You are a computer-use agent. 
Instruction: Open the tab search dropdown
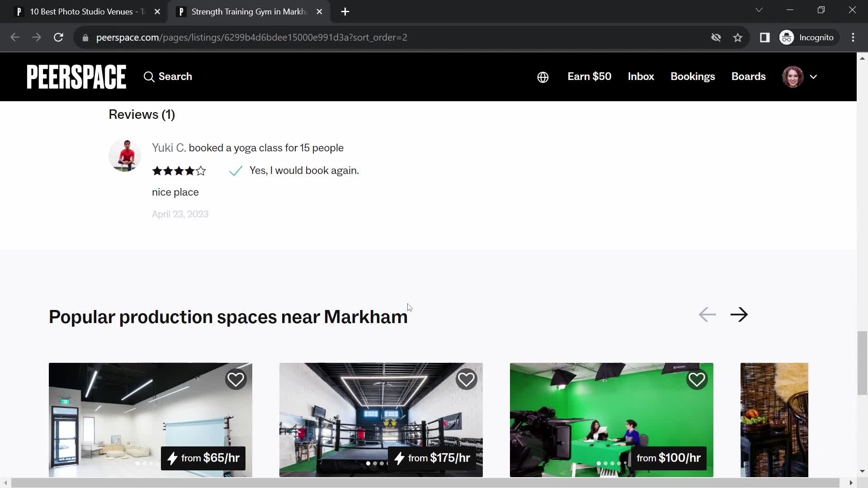(x=759, y=10)
